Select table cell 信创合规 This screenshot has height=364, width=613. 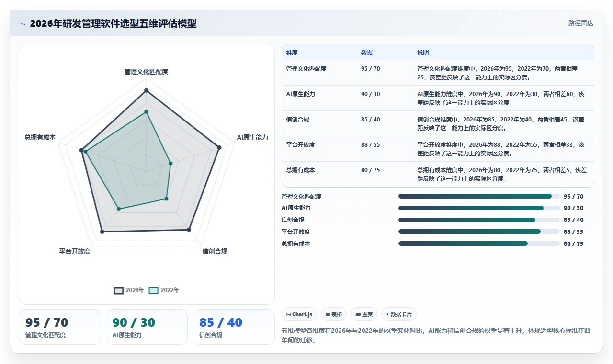click(298, 120)
